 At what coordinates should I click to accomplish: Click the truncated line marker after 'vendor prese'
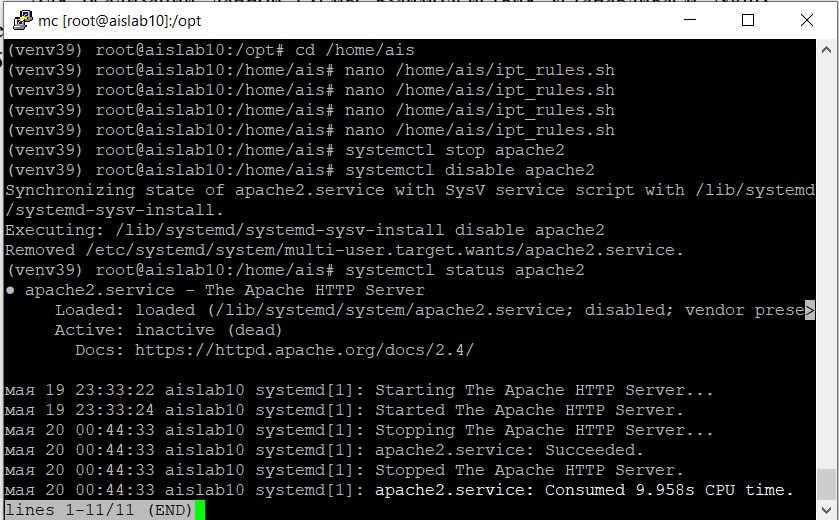click(x=810, y=310)
